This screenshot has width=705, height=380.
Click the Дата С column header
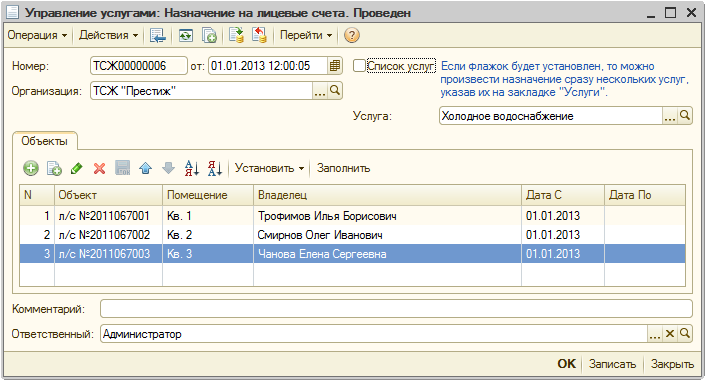point(563,195)
